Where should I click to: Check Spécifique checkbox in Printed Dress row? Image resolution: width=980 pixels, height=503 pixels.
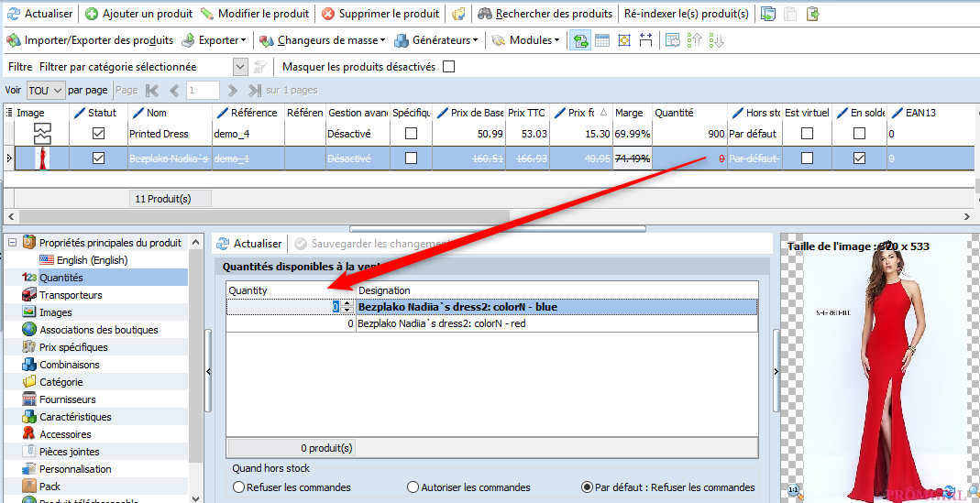pos(411,134)
